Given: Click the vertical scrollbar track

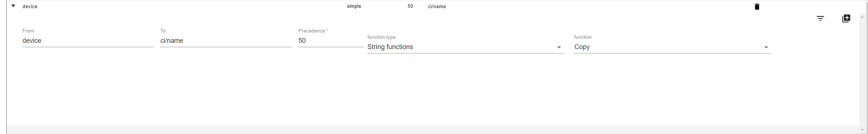Looking at the screenshot, I should [x=862, y=74].
